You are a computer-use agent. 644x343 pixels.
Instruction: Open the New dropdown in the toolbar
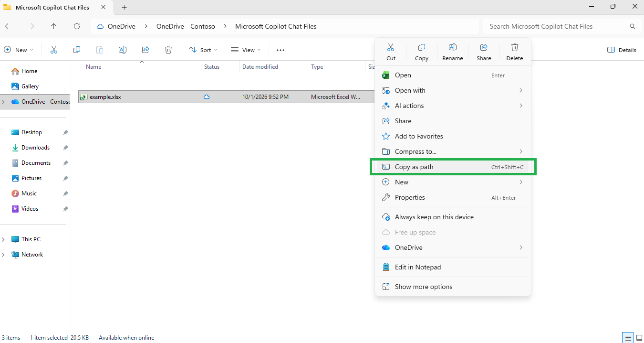19,50
